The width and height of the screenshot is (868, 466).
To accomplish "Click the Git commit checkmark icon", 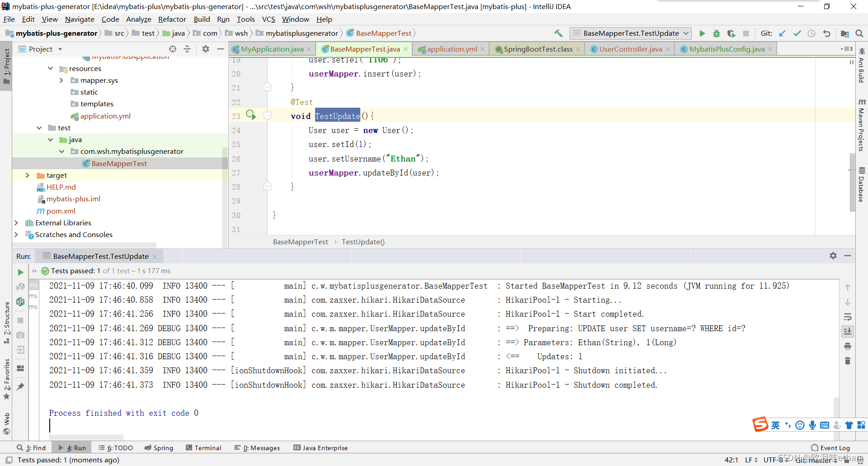I will (x=797, y=33).
